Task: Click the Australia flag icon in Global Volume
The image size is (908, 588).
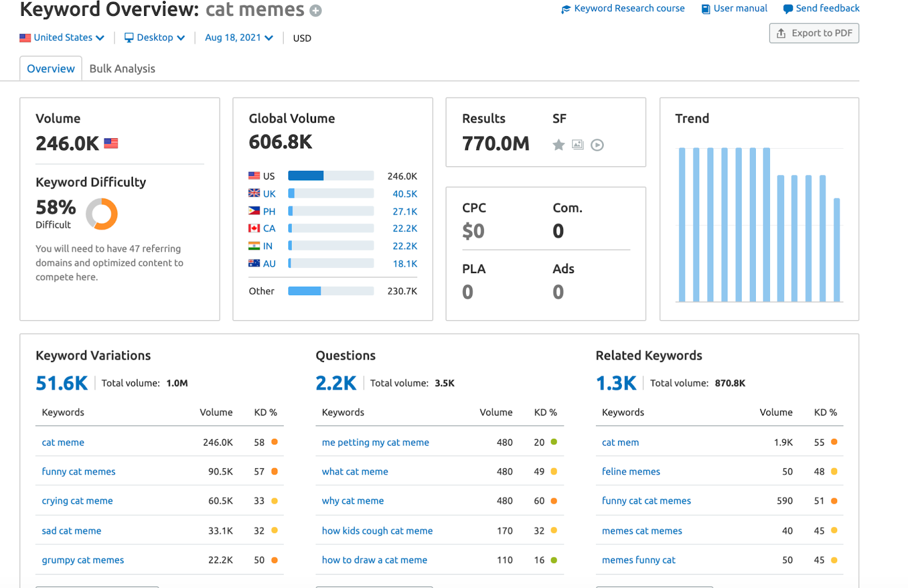Action: [x=254, y=263]
